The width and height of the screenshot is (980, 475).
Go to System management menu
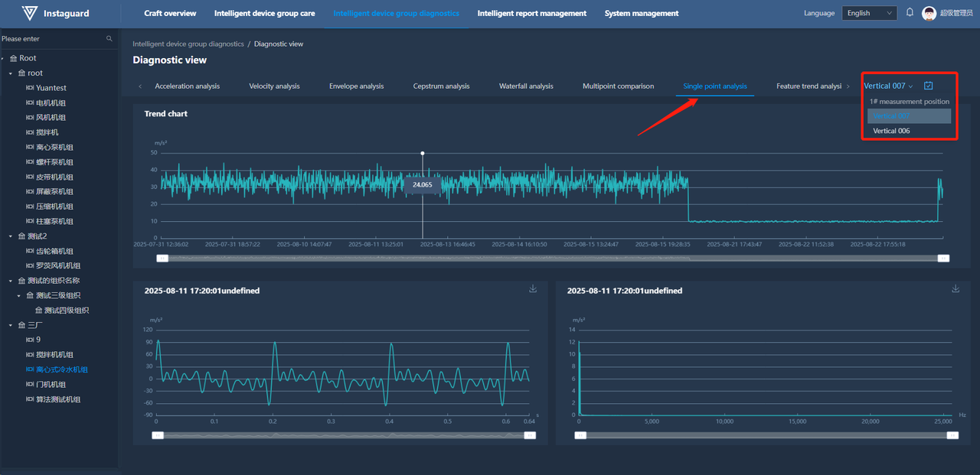641,13
